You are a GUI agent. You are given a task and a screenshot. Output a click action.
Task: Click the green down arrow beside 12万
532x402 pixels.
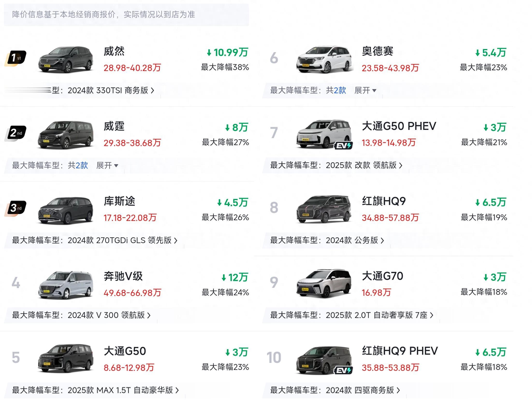(x=224, y=278)
